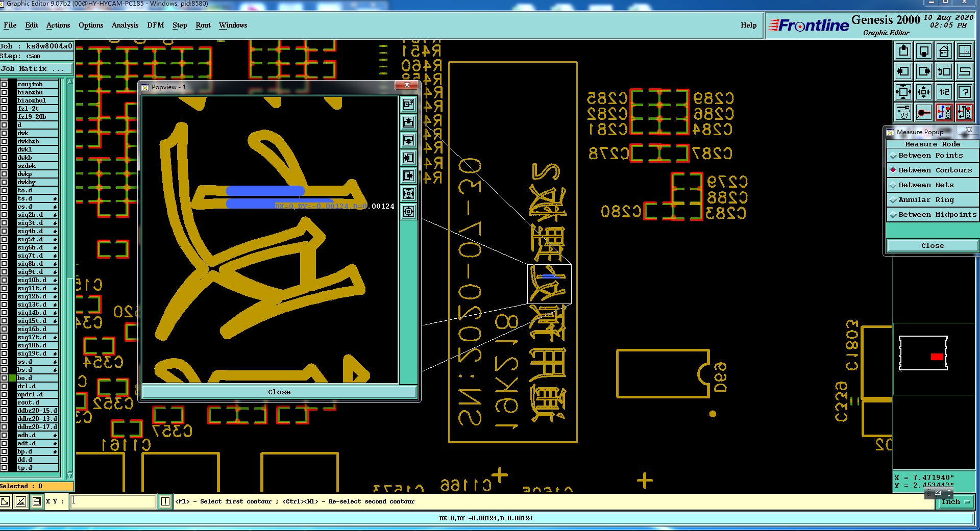
Task: Click the Home view icon
Action: (x=944, y=51)
